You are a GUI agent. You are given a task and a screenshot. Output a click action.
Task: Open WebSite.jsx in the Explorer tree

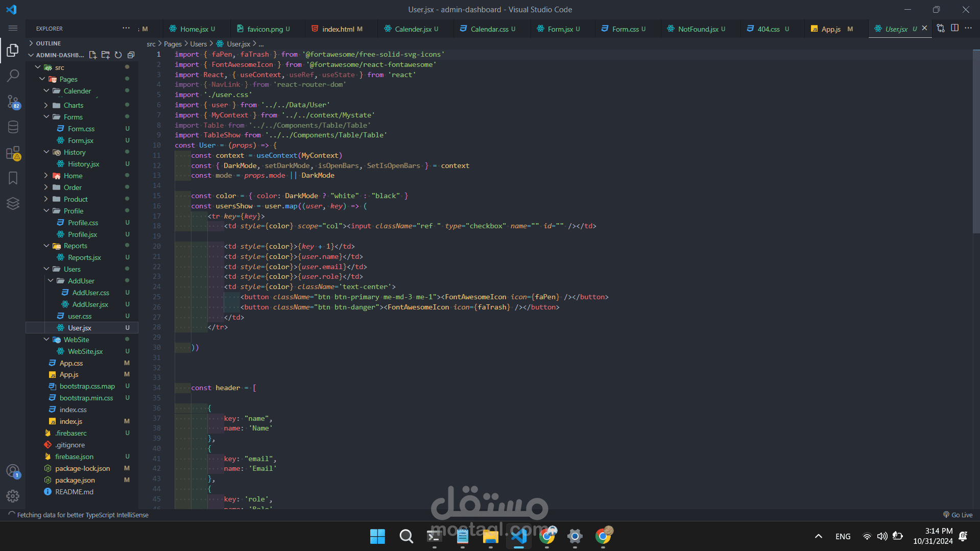[85, 351]
